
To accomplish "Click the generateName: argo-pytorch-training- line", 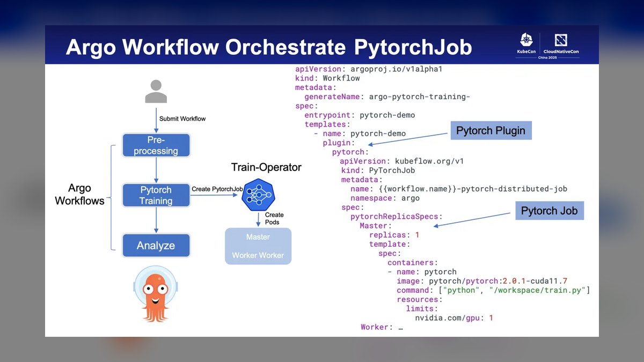I will point(387,97).
